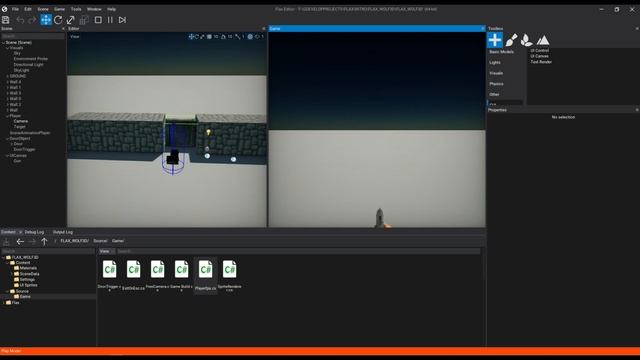Screen dimensions: 640x360
Task: Expand the Wall 4 node in scene tree
Action: tap(7, 82)
